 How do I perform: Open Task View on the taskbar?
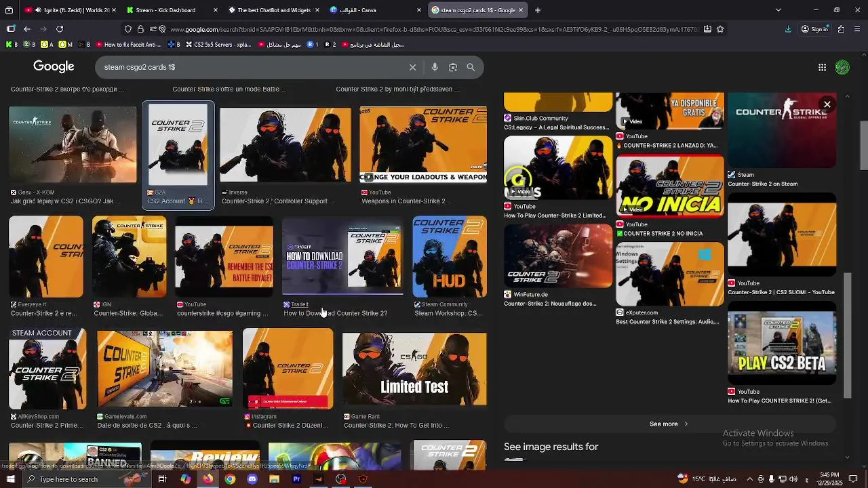coord(162,479)
